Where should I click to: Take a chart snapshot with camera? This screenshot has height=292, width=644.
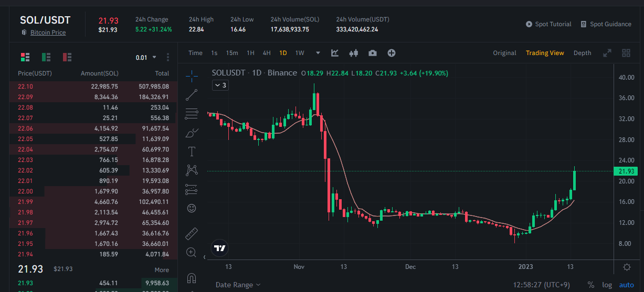pyautogui.click(x=373, y=53)
